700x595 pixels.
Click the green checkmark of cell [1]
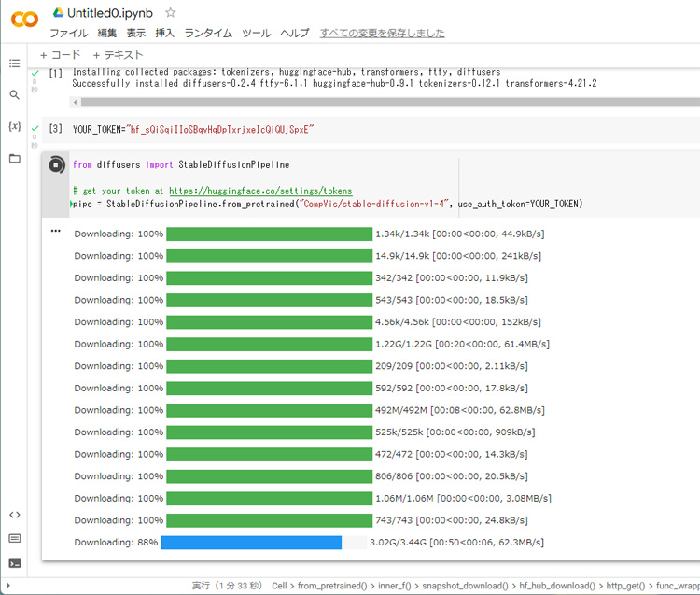pyautogui.click(x=35, y=73)
